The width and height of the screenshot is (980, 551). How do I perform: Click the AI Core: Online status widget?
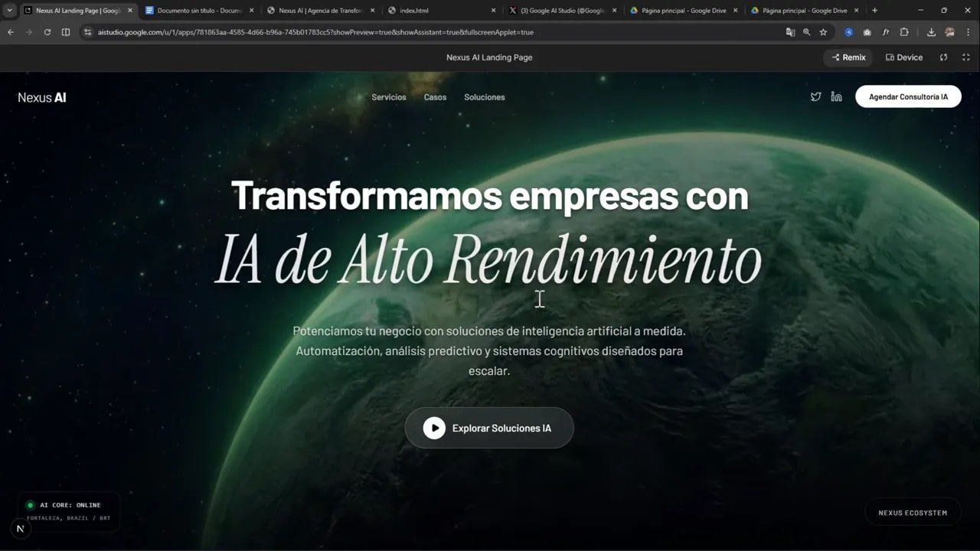[x=69, y=511]
